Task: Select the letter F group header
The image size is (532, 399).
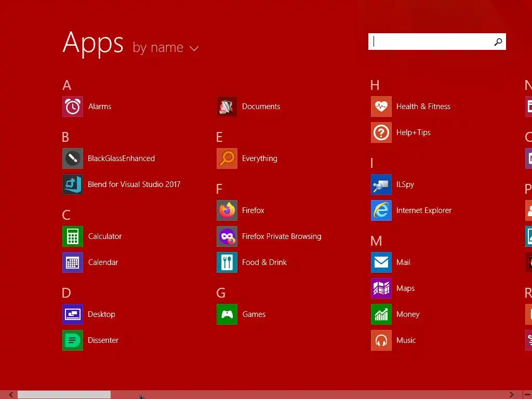Action: tap(219, 189)
